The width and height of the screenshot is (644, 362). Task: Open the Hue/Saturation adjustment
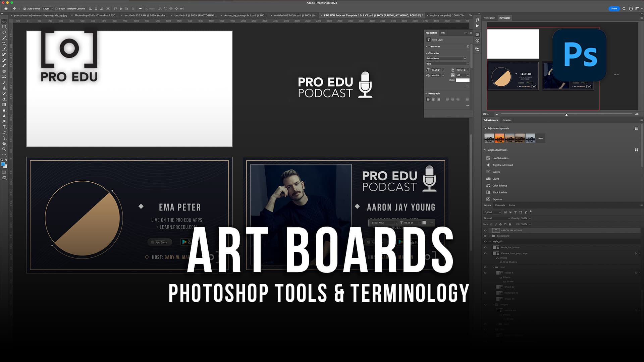click(500, 158)
